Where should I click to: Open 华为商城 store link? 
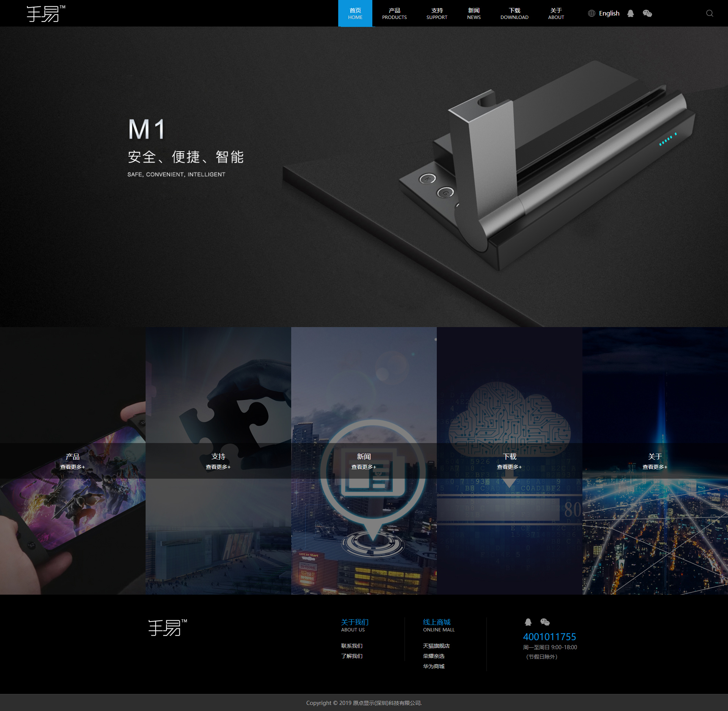(x=433, y=666)
